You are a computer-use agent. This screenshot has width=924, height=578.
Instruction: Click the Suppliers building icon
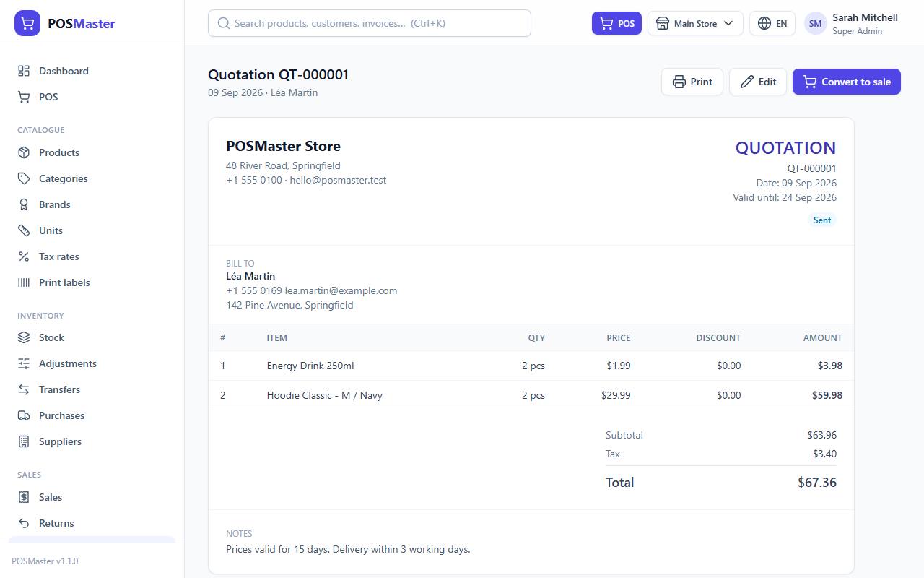[24, 441]
